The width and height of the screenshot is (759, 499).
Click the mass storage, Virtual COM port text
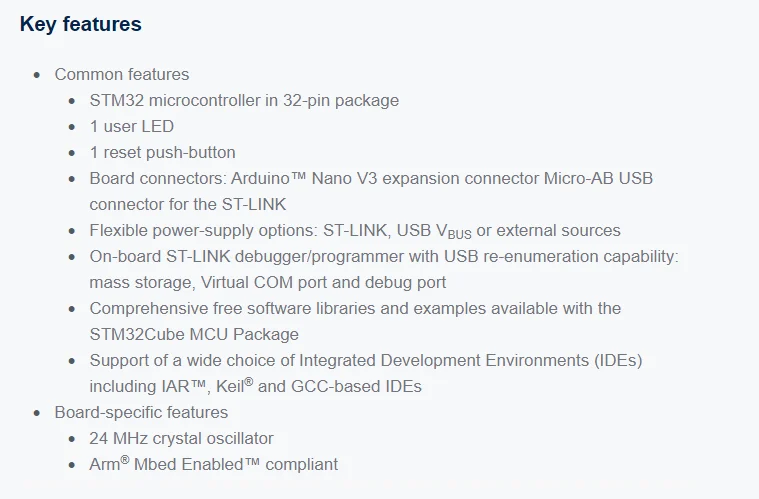click(268, 283)
